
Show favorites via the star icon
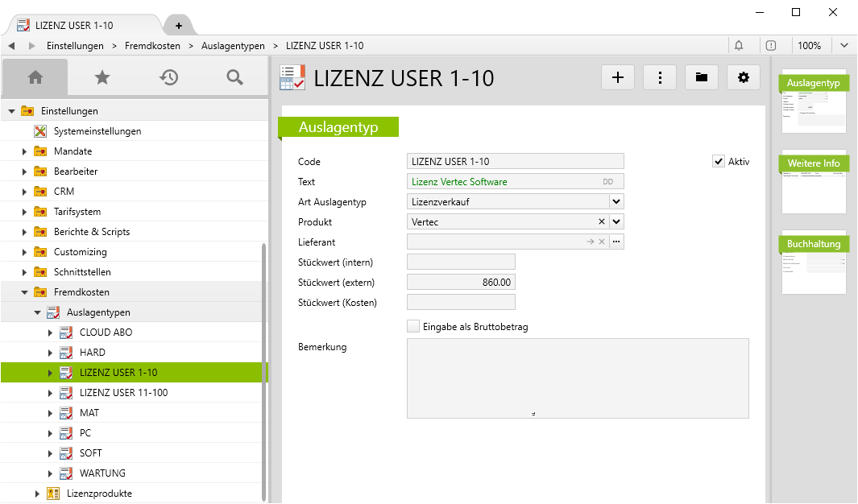click(102, 77)
